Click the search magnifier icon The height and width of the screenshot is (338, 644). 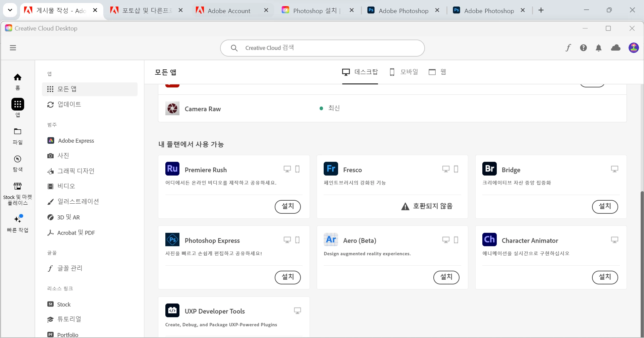coord(234,48)
